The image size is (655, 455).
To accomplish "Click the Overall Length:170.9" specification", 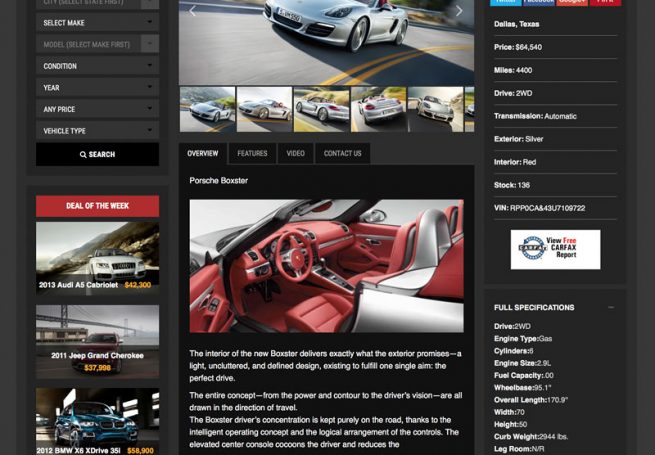I will [x=531, y=400].
